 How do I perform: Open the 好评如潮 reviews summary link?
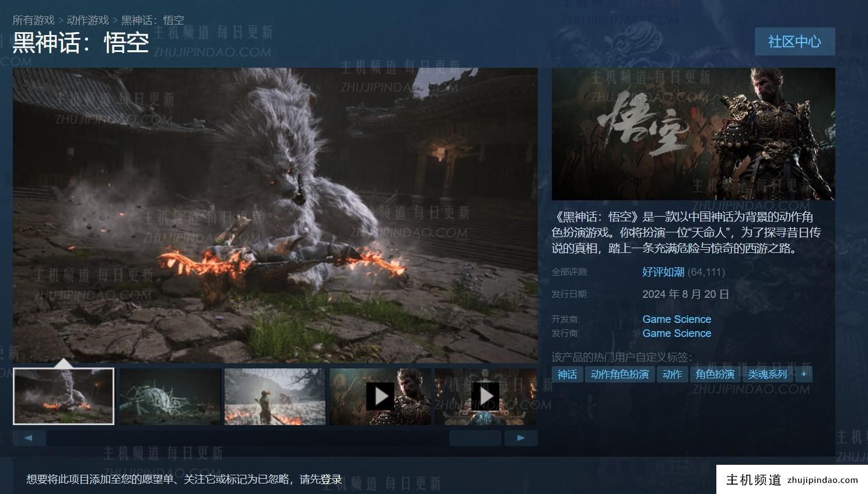click(x=663, y=272)
